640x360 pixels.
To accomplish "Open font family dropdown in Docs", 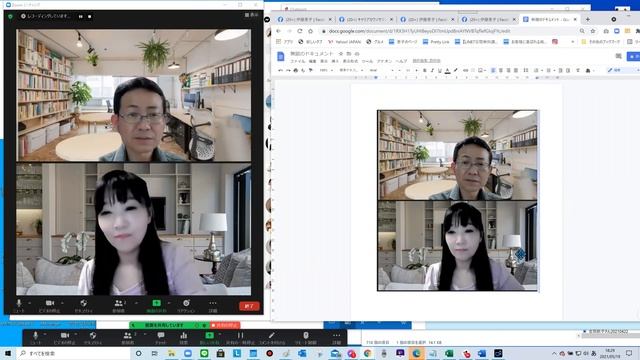I will (382, 71).
